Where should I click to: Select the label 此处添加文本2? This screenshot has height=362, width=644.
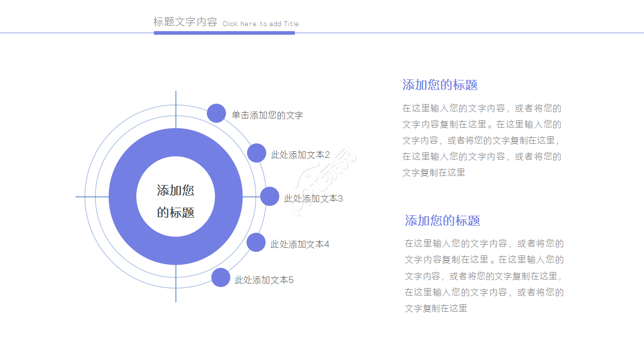tap(300, 155)
